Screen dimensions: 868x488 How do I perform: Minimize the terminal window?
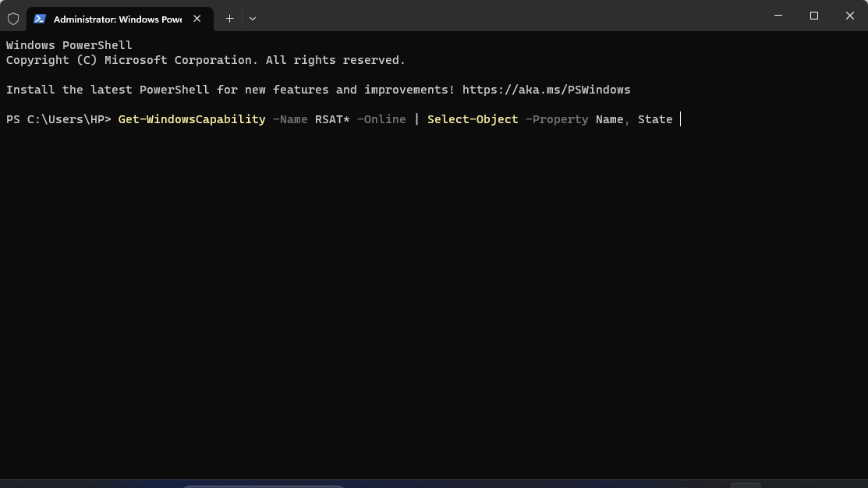[x=778, y=16]
